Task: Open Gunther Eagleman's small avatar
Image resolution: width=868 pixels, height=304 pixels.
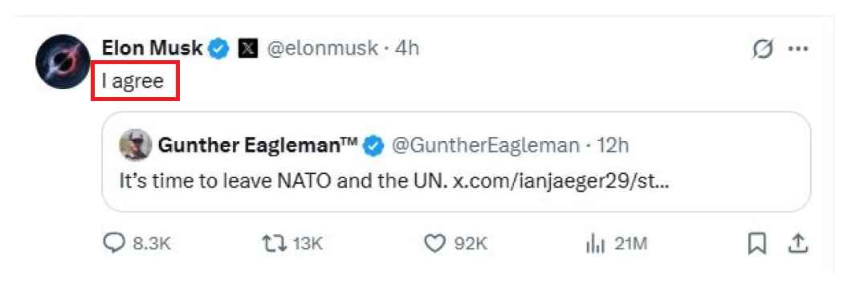Action: click(135, 145)
